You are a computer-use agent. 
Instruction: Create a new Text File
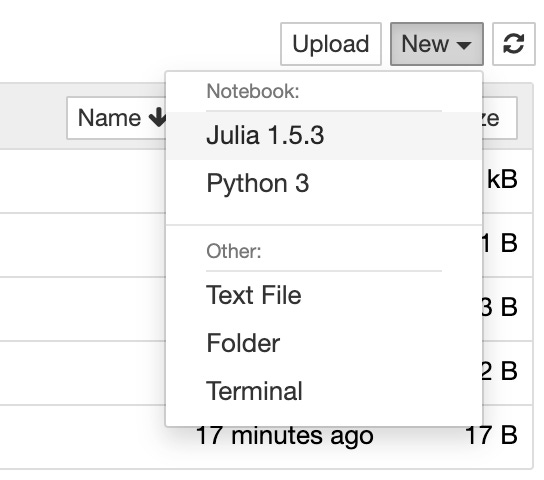[324, 295]
